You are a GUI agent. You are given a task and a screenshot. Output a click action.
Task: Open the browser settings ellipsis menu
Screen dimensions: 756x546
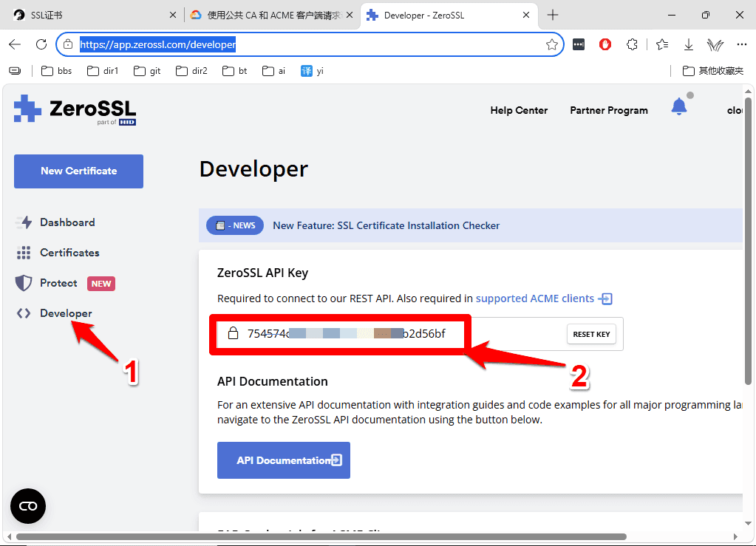click(741, 45)
